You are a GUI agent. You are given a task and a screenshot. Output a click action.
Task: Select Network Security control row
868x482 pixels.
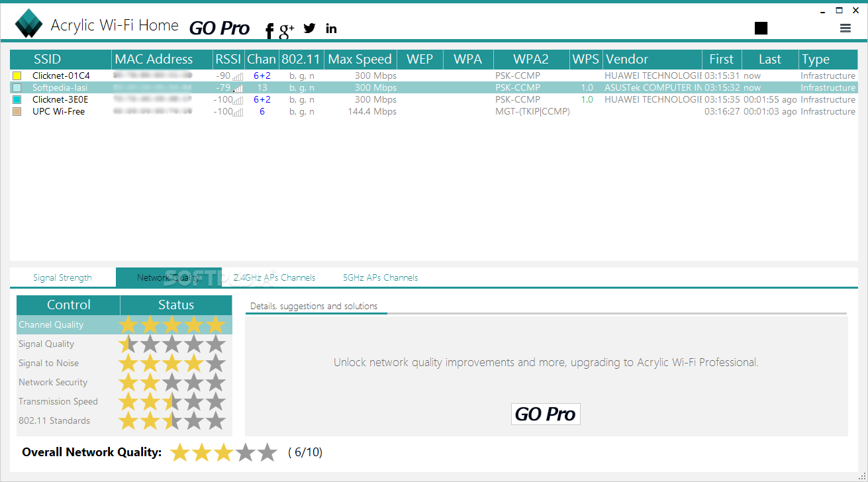[x=124, y=382]
